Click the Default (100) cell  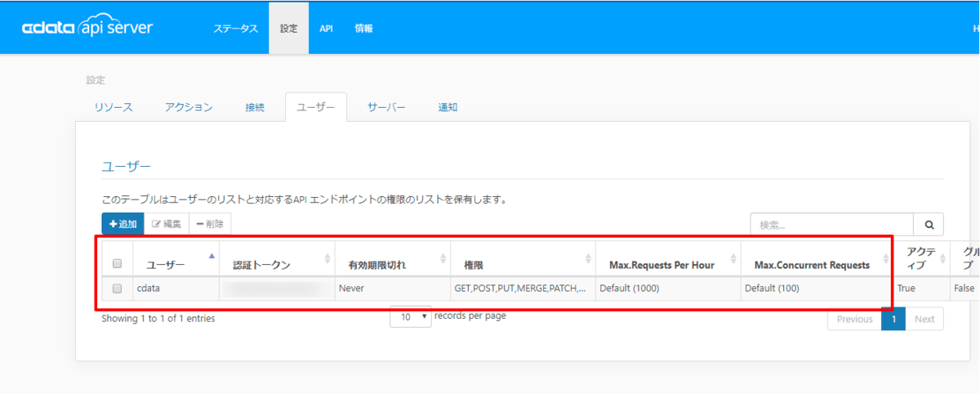click(817, 289)
